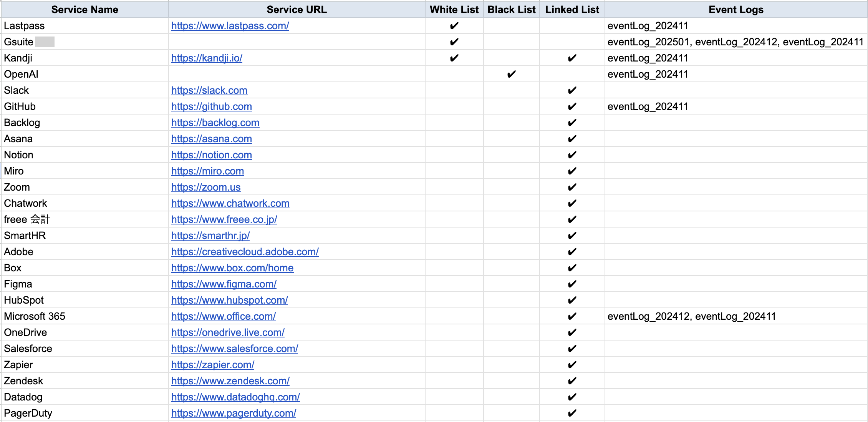Toggle PagerDuty Linked List checkmark
The image size is (868, 422).
point(572,413)
